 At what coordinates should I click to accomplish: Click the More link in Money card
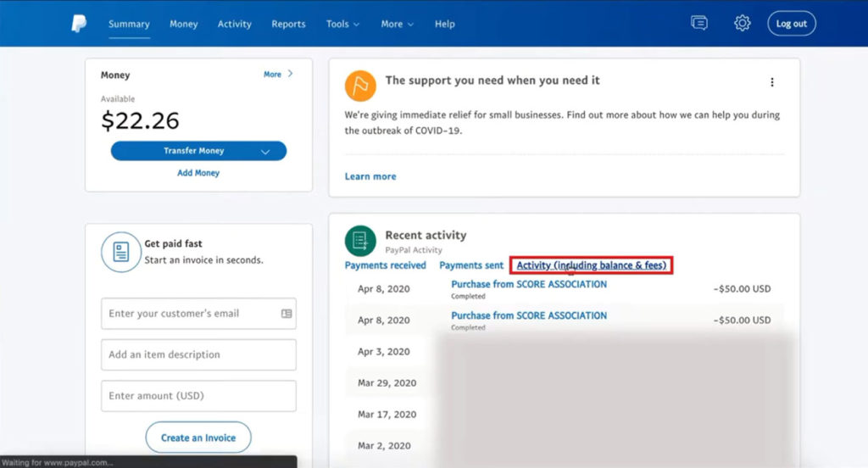(x=272, y=75)
